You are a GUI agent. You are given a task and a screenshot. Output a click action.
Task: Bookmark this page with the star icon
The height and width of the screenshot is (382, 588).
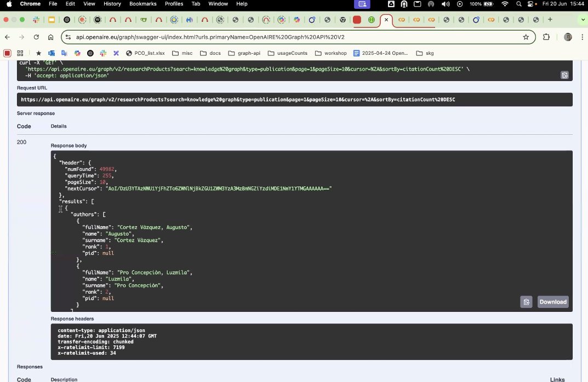526,37
